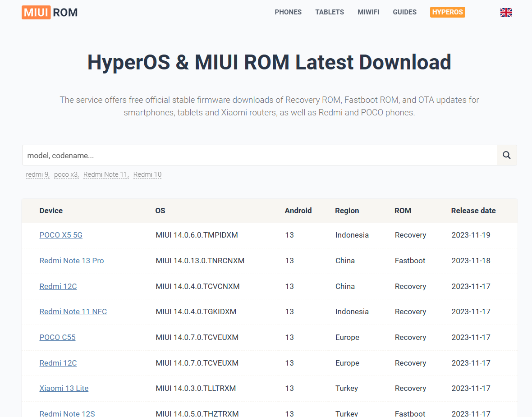Click the model search input field
532x417 pixels.
pos(225,155)
